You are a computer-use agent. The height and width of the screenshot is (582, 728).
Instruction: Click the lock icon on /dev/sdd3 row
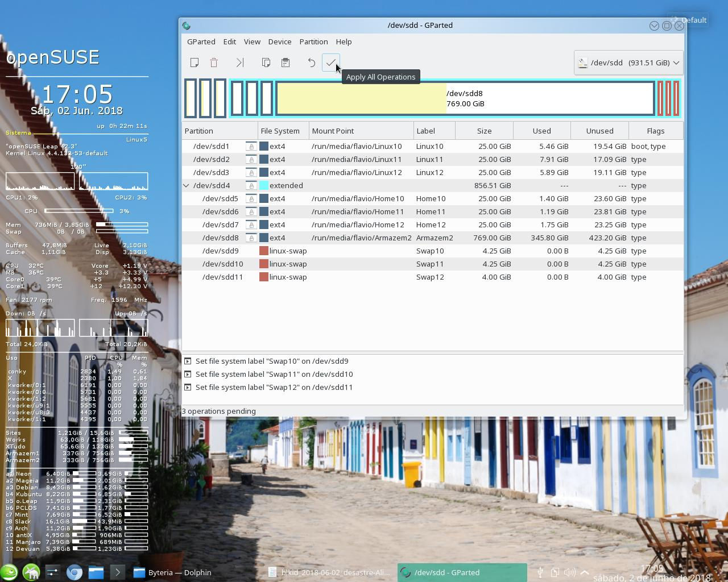tap(251, 172)
